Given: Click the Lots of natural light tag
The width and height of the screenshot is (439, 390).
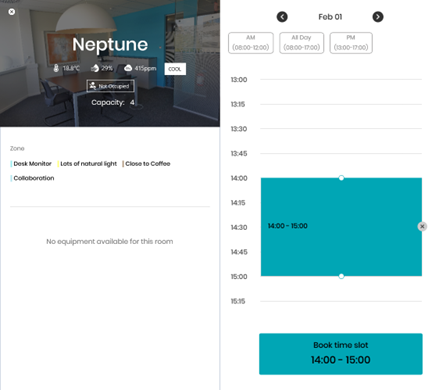Looking at the screenshot, I should (x=87, y=164).
